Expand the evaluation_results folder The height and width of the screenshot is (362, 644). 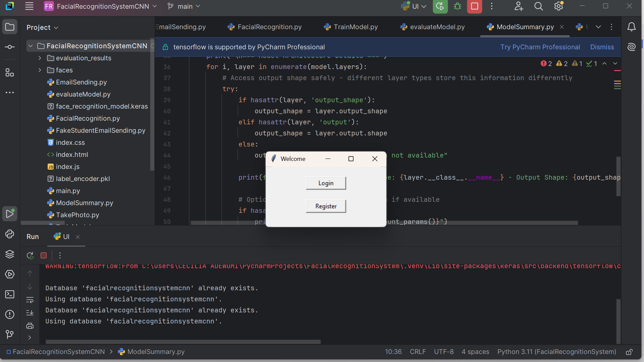pos(40,58)
